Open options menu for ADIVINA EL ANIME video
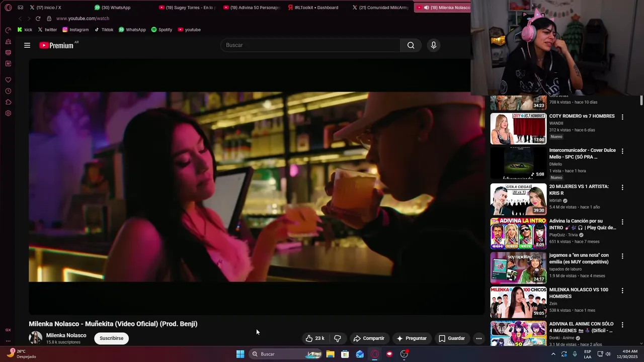The width and height of the screenshot is (644, 362). pyautogui.click(x=622, y=325)
